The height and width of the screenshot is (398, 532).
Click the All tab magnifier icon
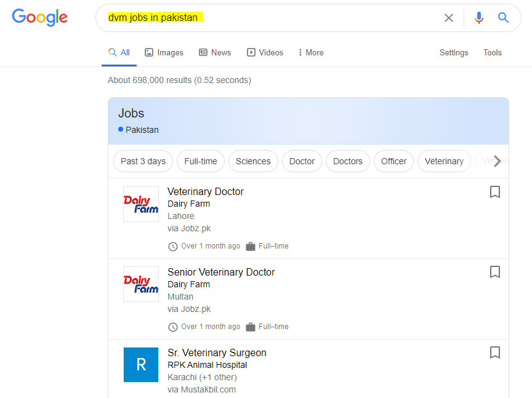tap(112, 52)
